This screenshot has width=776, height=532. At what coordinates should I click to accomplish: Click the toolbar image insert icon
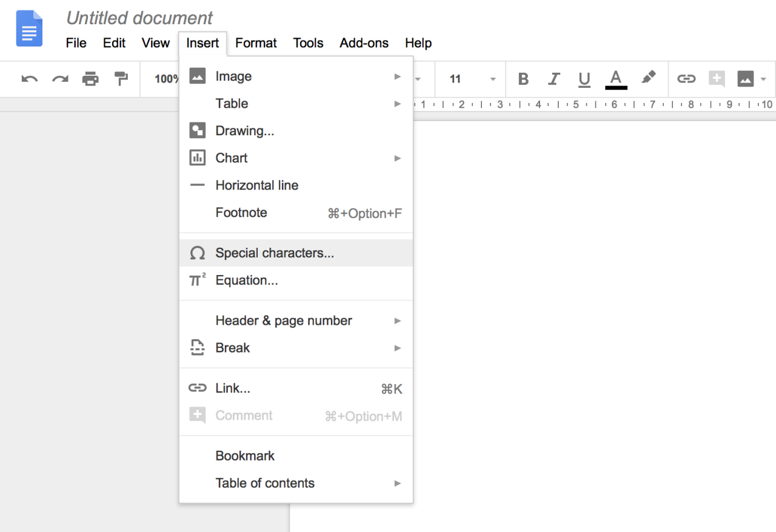point(745,79)
